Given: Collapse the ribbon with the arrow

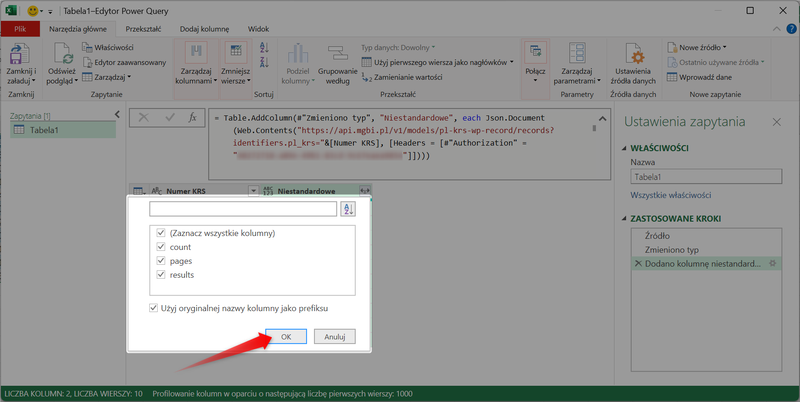Looking at the screenshot, I should click(777, 29).
